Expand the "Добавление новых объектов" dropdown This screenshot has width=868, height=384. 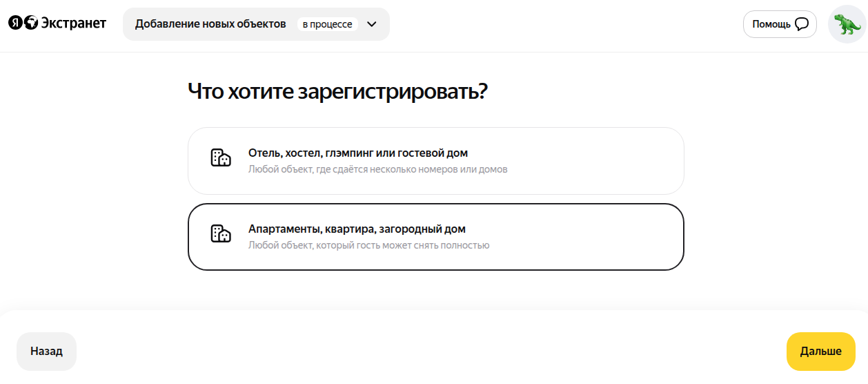pos(256,24)
